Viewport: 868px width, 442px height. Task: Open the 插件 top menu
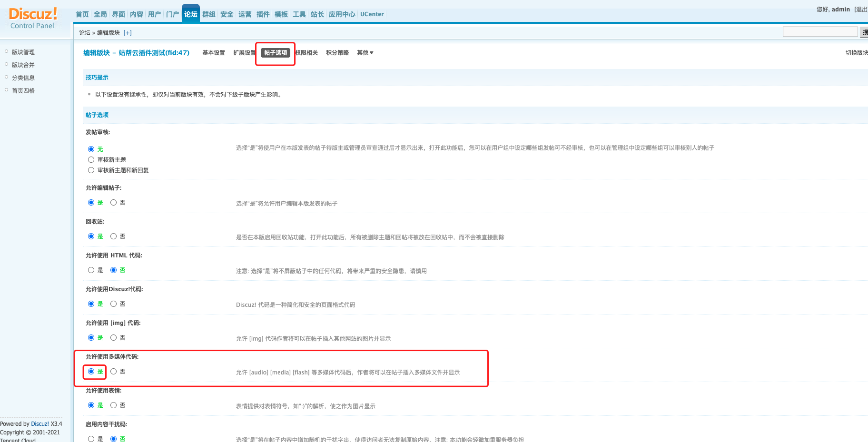point(263,14)
